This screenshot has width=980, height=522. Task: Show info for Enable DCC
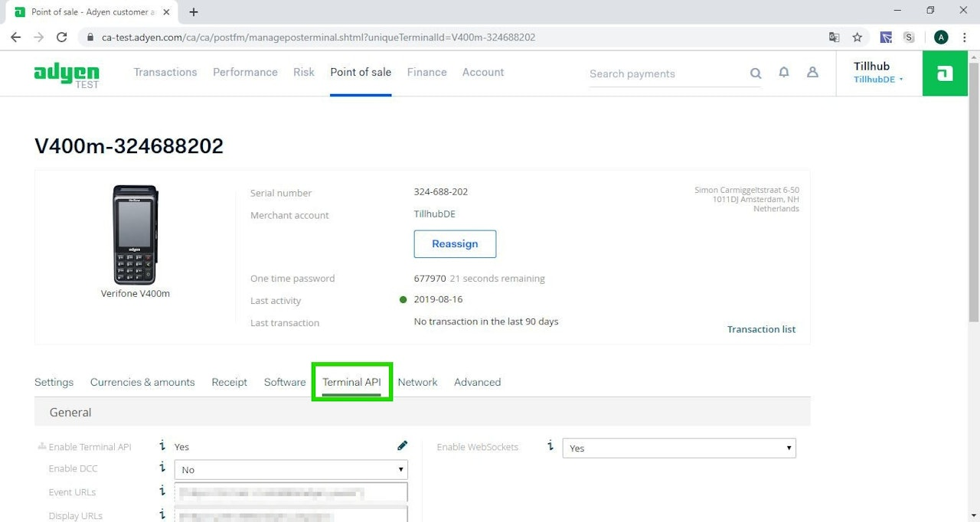tap(162, 468)
